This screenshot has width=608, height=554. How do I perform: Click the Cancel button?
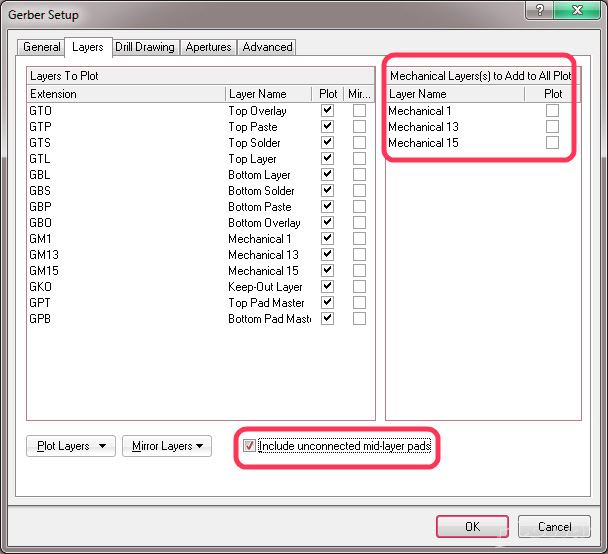pyautogui.click(x=554, y=526)
